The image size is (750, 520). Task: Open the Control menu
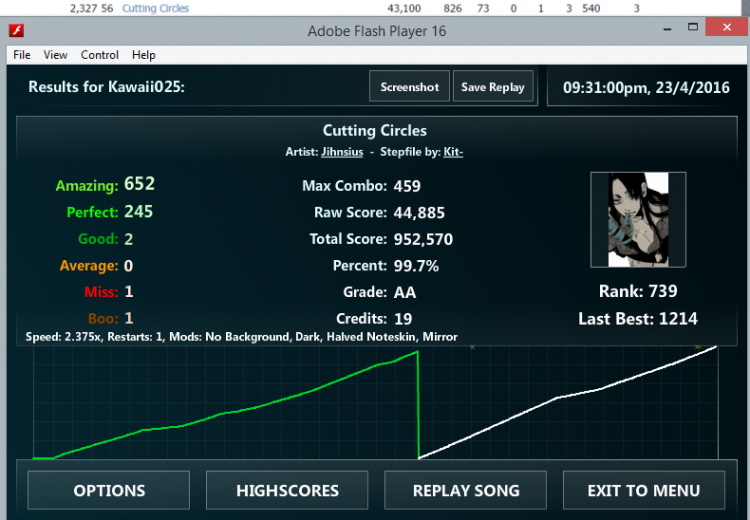click(100, 55)
